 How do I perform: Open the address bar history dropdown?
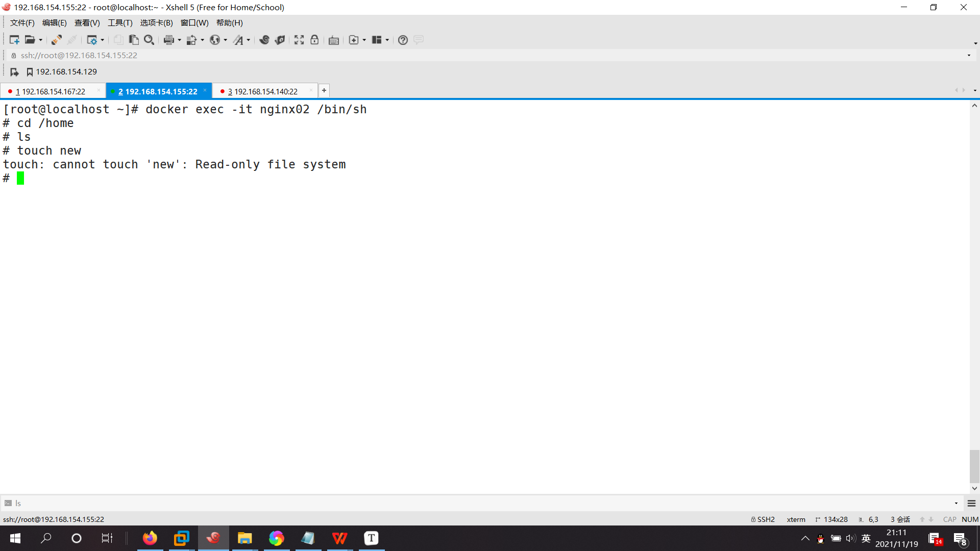click(969, 55)
